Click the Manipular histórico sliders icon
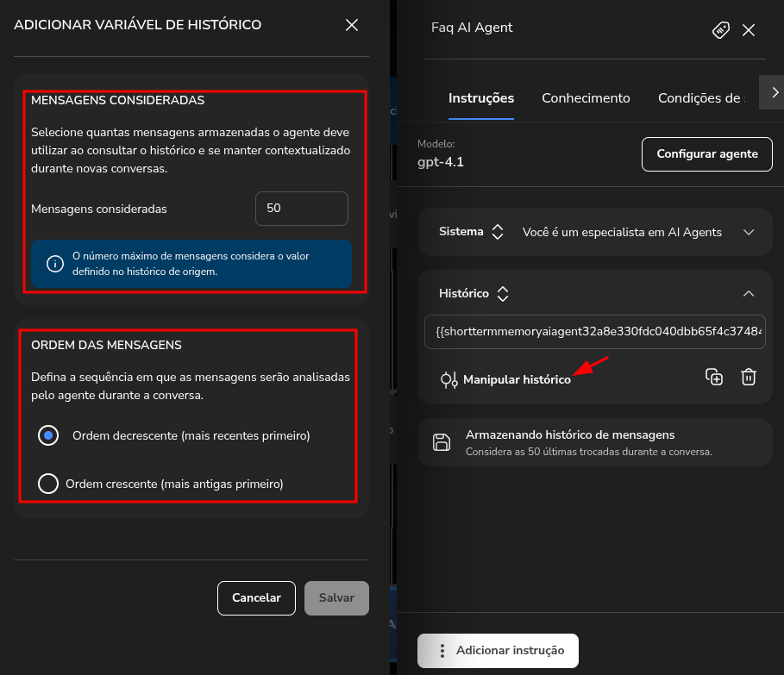 pyautogui.click(x=448, y=379)
